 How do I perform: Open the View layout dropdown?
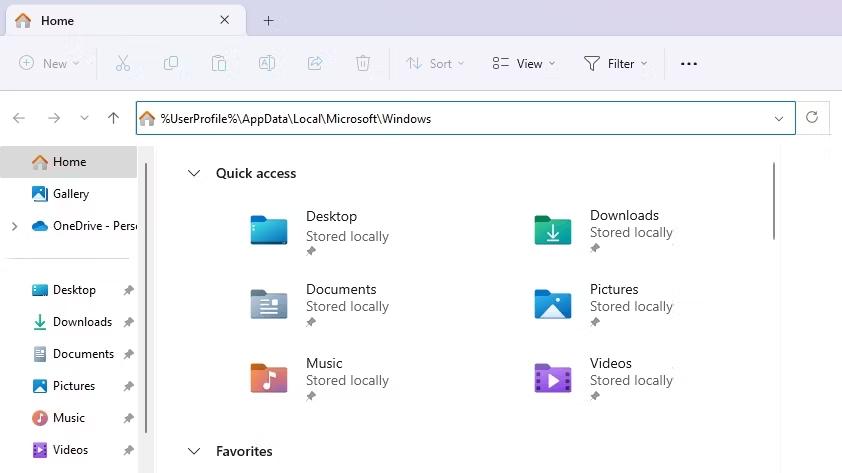[x=524, y=63]
